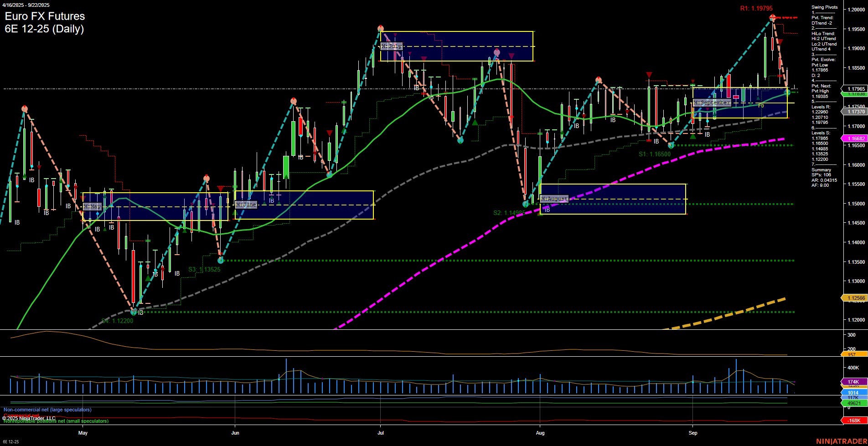The height and width of the screenshot is (446, 868).
Task: Select the teal pivot circle at the S1 1.16500 low
Action: pos(671,145)
